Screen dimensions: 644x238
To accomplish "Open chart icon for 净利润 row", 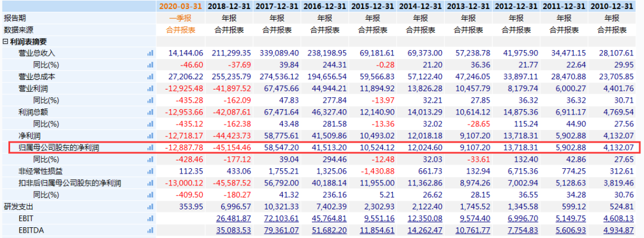I will point(150,135).
